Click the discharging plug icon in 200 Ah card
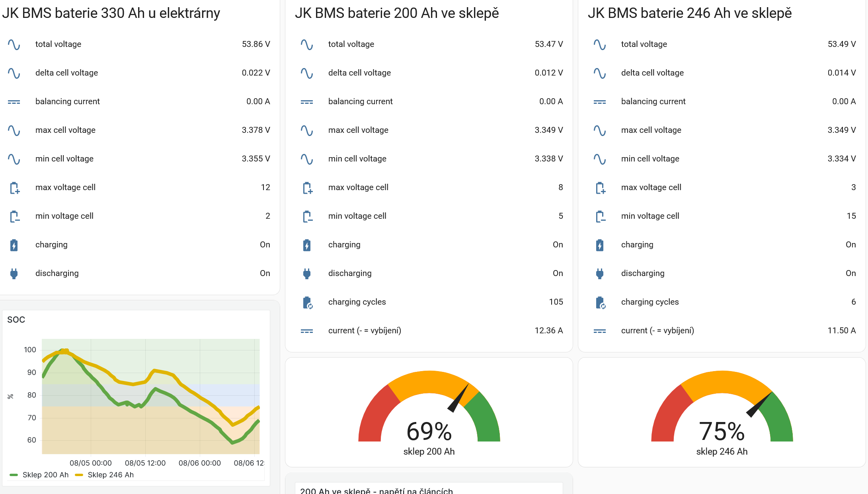 [307, 274]
